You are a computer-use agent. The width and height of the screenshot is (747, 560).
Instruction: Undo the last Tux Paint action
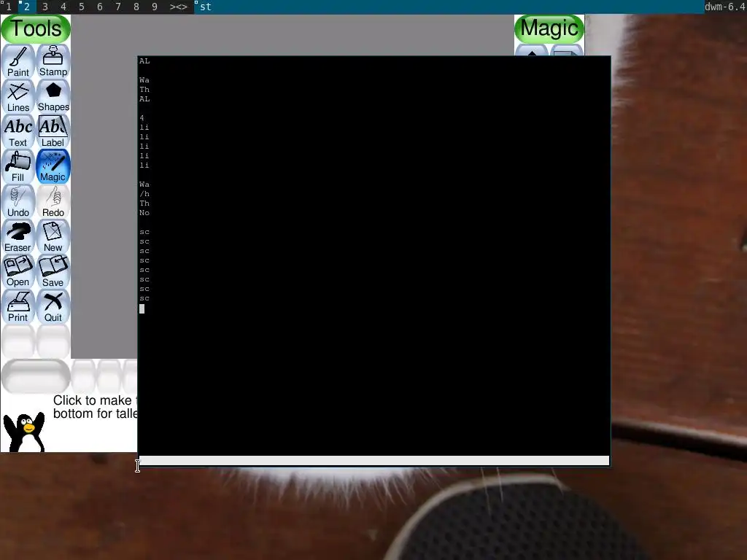point(18,201)
